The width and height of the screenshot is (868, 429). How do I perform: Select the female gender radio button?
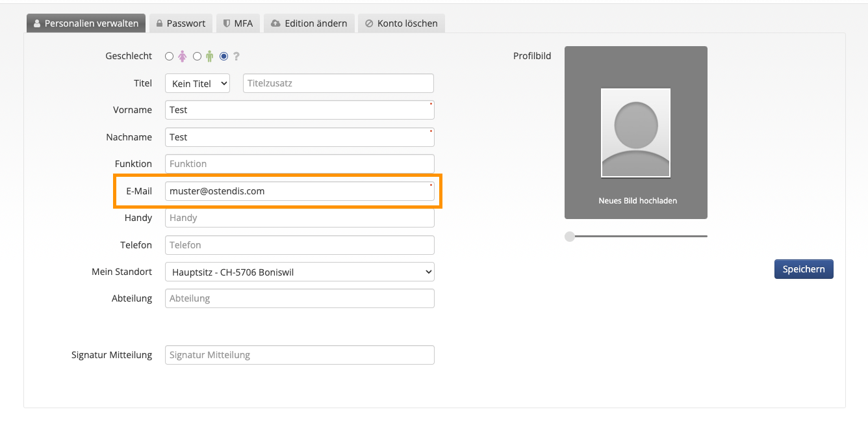click(170, 57)
